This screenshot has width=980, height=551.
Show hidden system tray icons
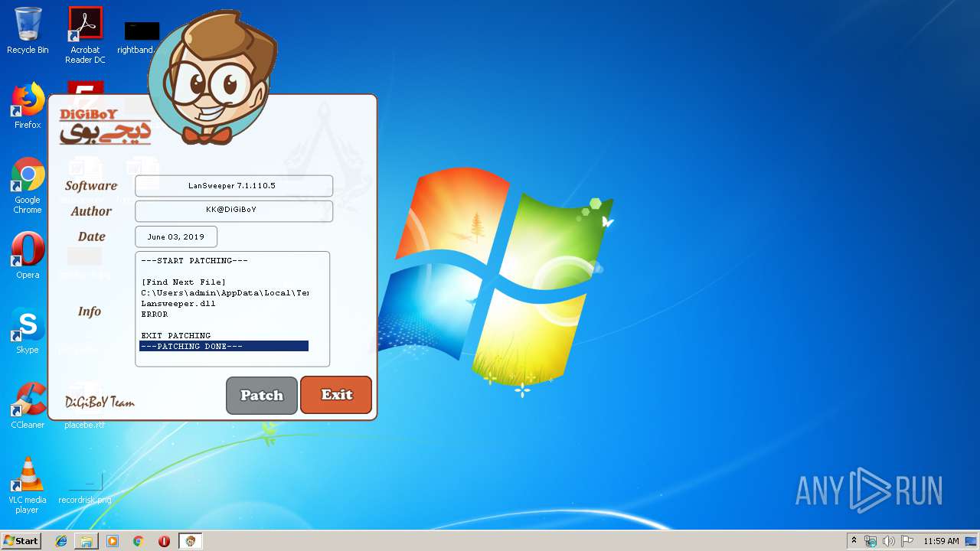pyautogui.click(x=854, y=541)
